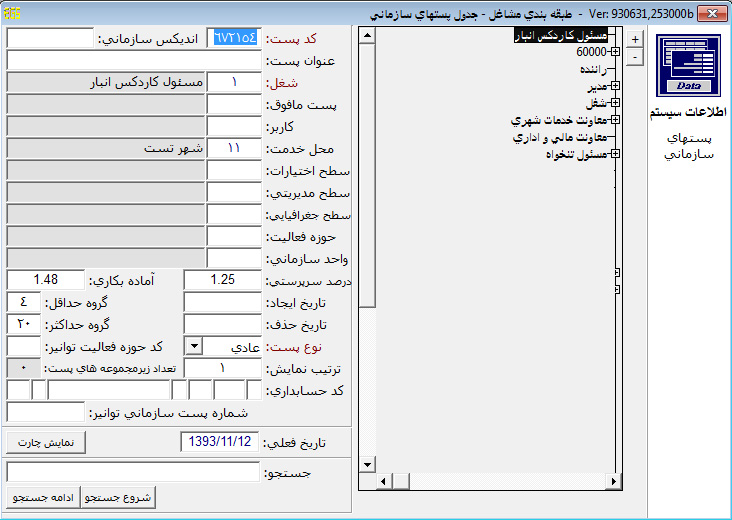Viewport: 732px width, 520px height.
Task: Click the كاربر code field
Action: 234,126
